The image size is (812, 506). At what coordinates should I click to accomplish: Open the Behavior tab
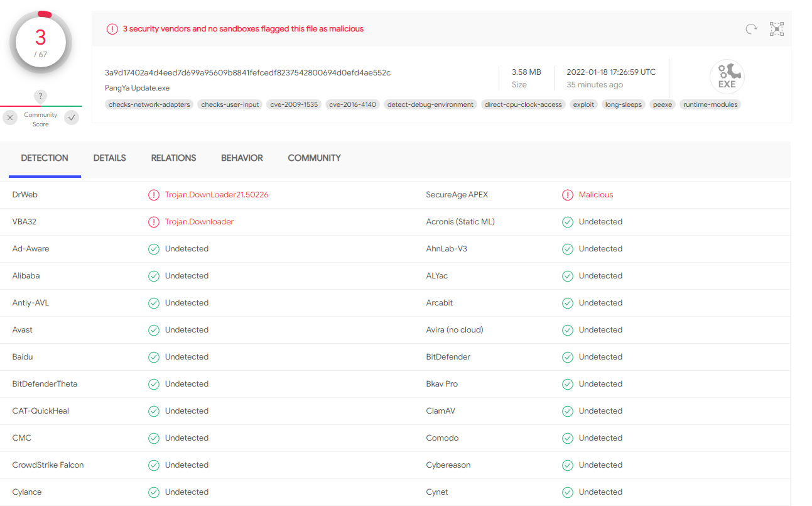242,158
